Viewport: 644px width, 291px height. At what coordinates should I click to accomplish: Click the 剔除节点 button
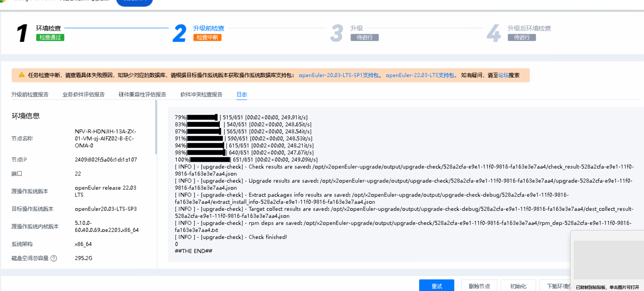point(479,286)
